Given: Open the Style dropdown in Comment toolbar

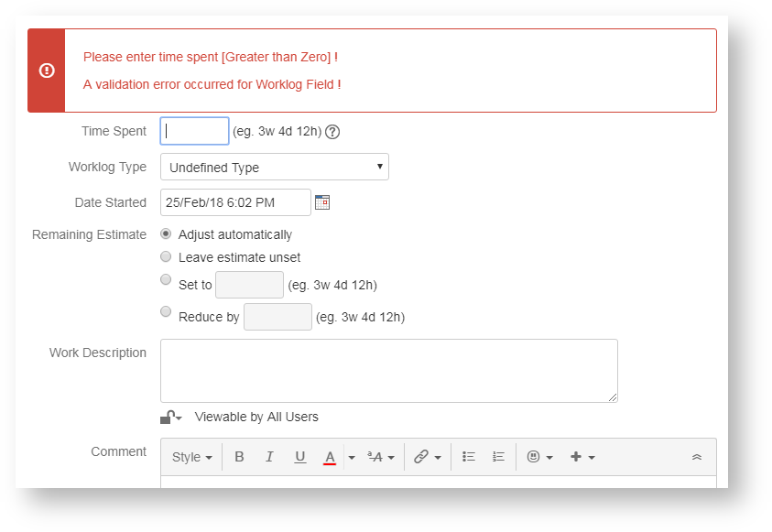Looking at the screenshot, I should [192, 457].
